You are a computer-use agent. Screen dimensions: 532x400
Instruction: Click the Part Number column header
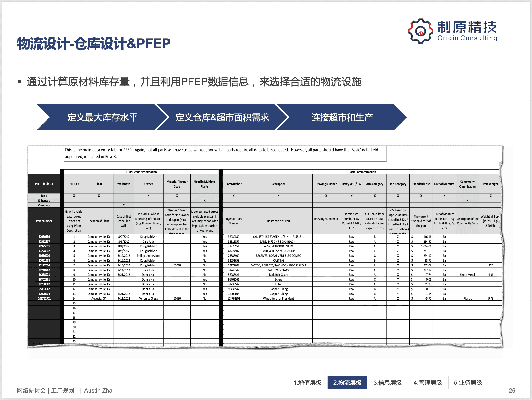(x=233, y=184)
